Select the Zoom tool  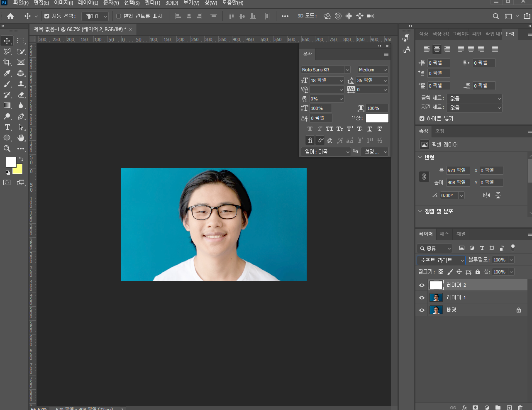tap(7, 149)
